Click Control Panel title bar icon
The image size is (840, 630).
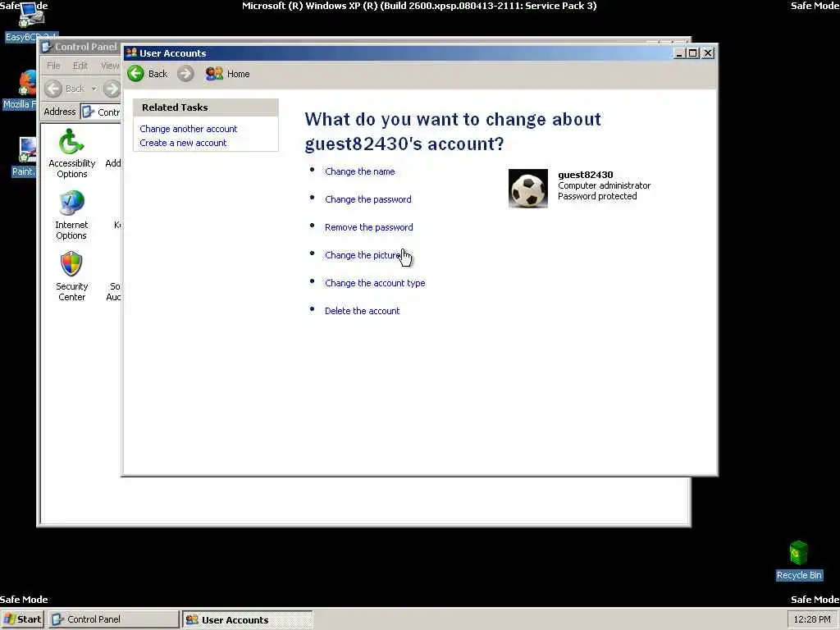[47, 47]
